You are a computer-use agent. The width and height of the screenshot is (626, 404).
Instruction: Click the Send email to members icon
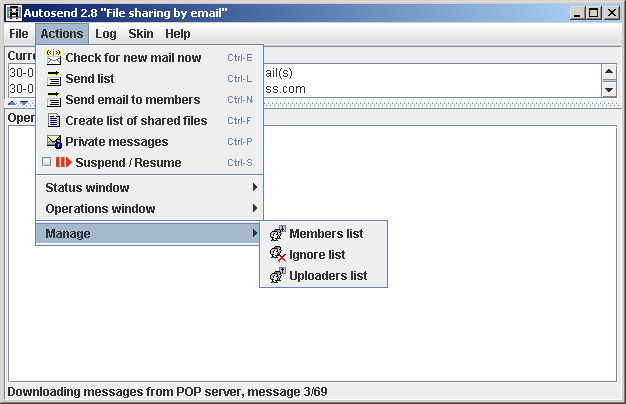point(53,99)
